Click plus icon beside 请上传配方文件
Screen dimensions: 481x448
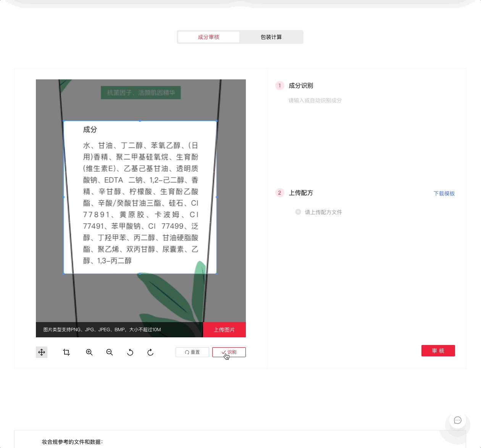click(x=298, y=212)
